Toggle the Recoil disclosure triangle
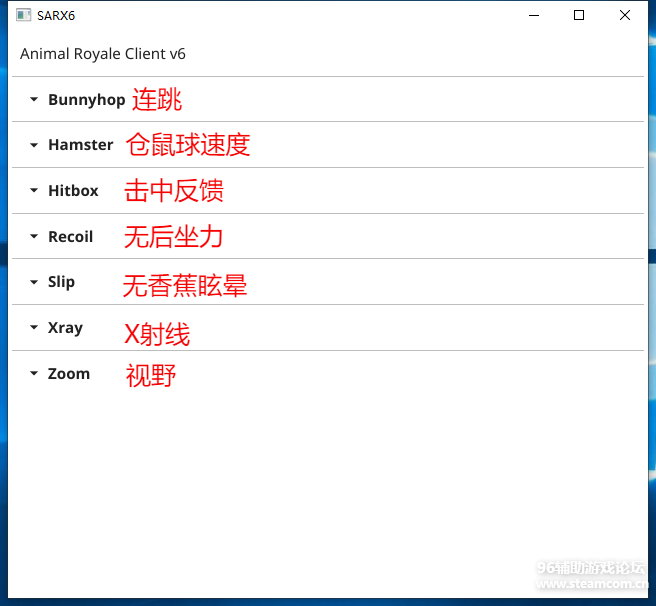 pyautogui.click(x=34, y=237)
